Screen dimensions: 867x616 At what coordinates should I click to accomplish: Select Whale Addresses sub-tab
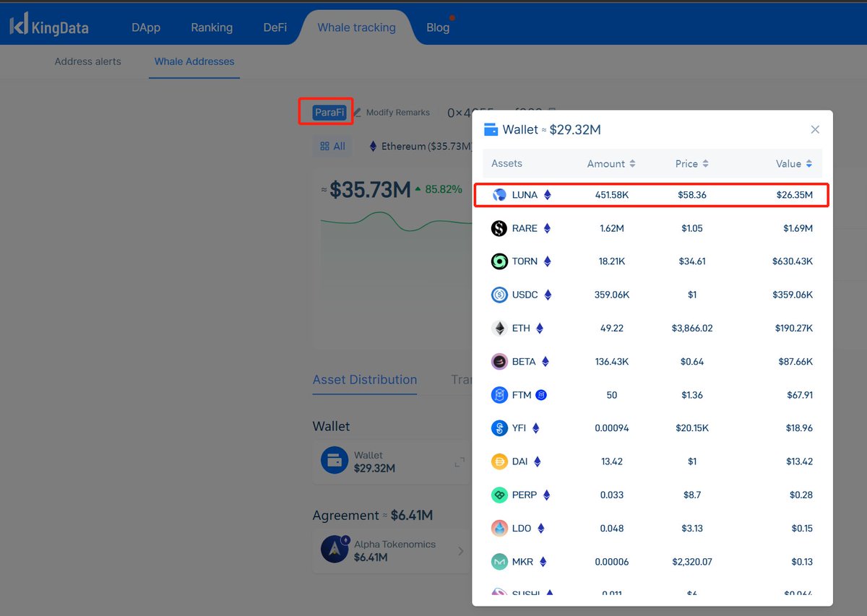tap(194, 61)
